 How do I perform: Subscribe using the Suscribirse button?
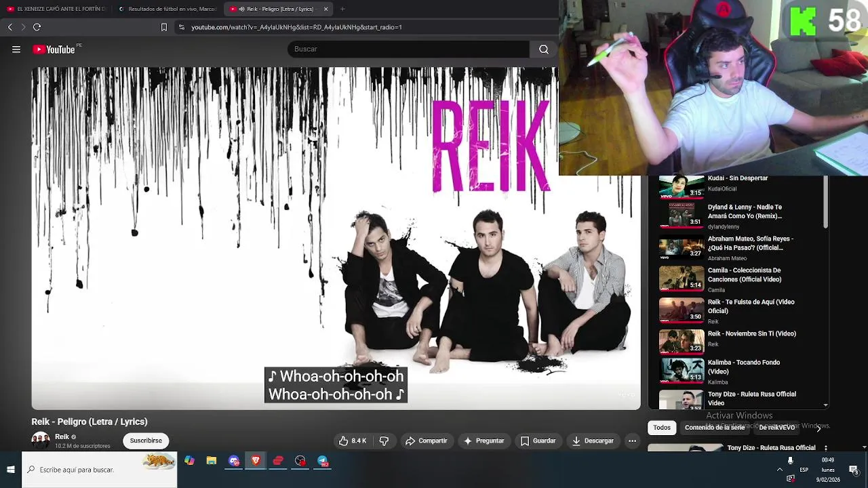click(x=146, y=441)
